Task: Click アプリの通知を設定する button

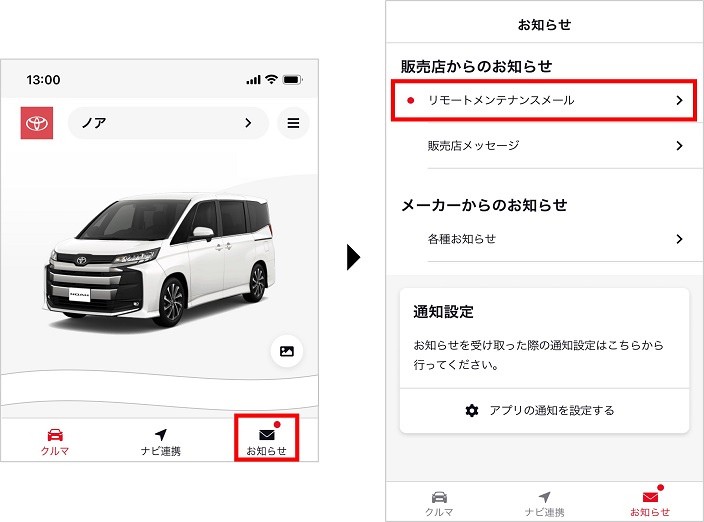Action: pyautogui.click(x=544, y=410)
